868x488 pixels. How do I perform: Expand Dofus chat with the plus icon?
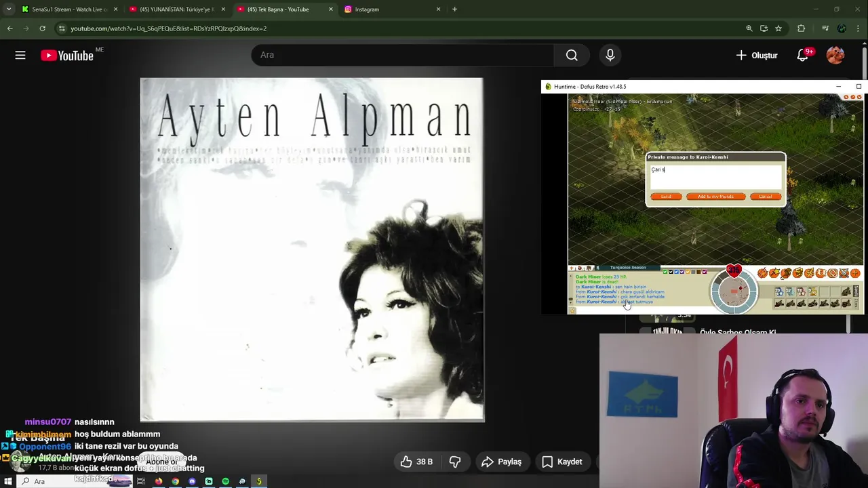click(x=572, y=268)
